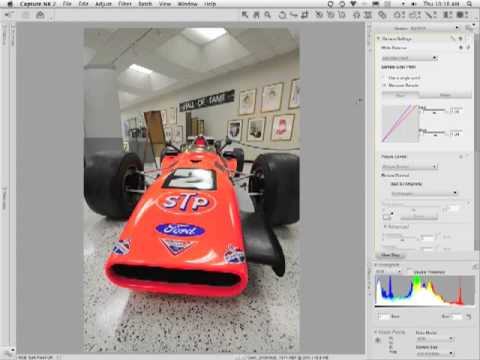Screen dimensions: 480x360
Task: Click the toolbar undo arrow icon
Action: pos(9,15)
